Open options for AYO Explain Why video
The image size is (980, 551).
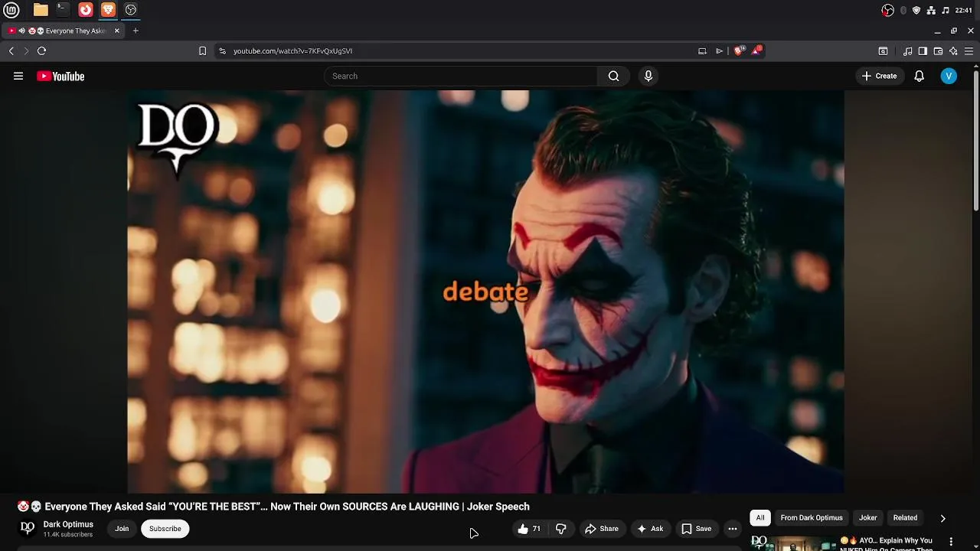952,542
